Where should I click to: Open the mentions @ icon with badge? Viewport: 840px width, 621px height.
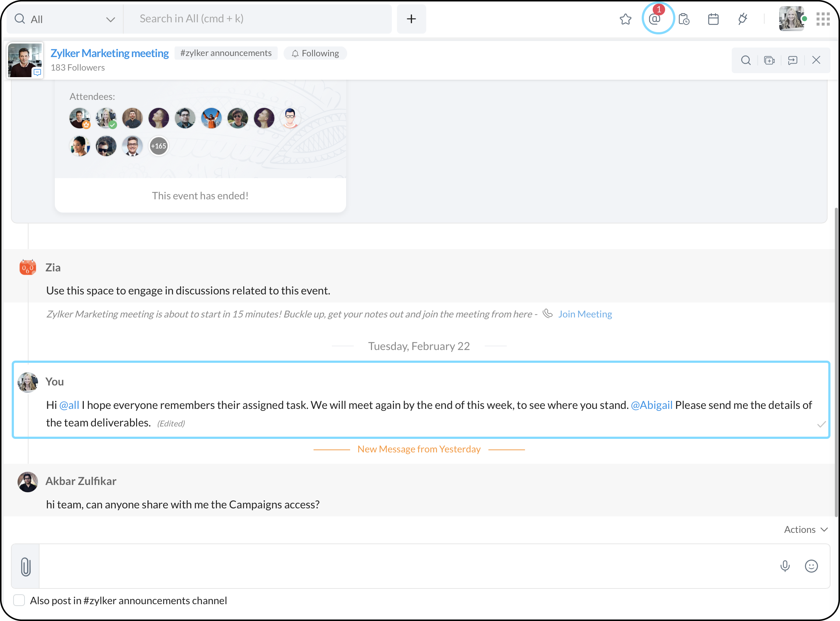(x=655, y=19)
